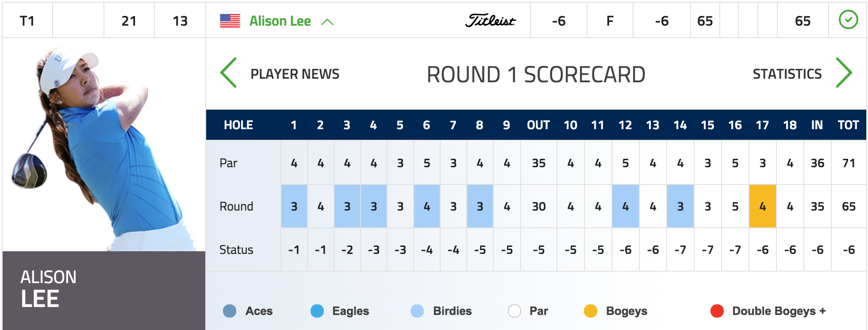868x330 pixels.
Task: Click the Bogeys legend circle
Action: point(591,311)
